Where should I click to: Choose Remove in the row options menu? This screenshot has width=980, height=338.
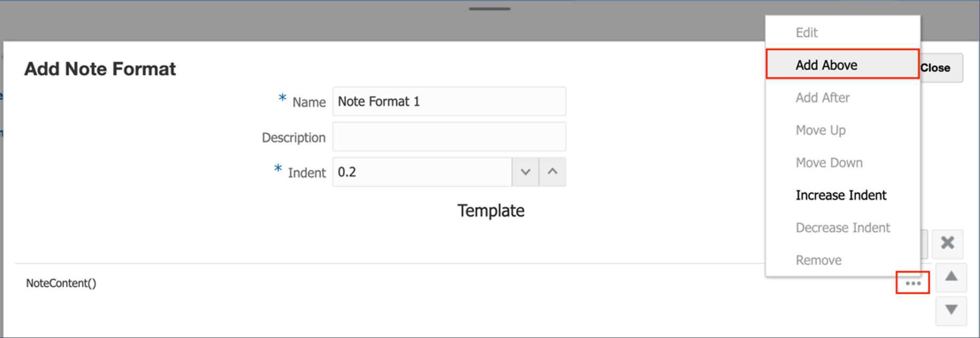pos(818,260)
